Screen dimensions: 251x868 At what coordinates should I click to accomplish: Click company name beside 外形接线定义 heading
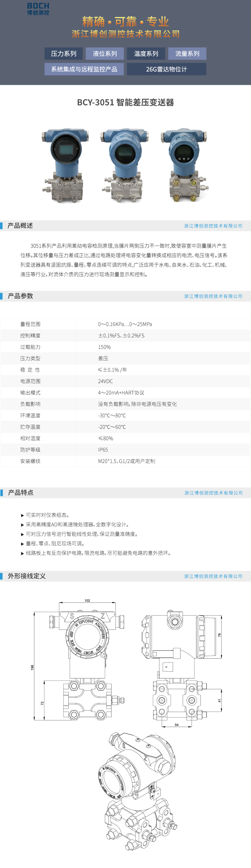(x=213, y=576)
